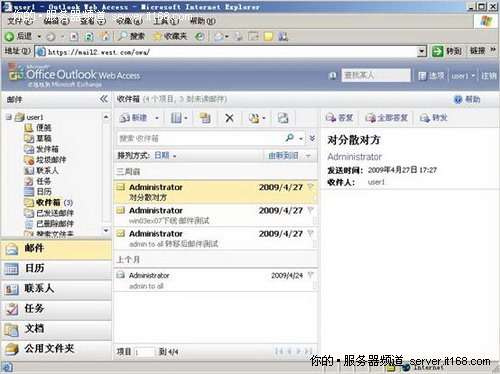Switch to Contacts (联系人) module
The image size is (500, 374).
[56, 289]
